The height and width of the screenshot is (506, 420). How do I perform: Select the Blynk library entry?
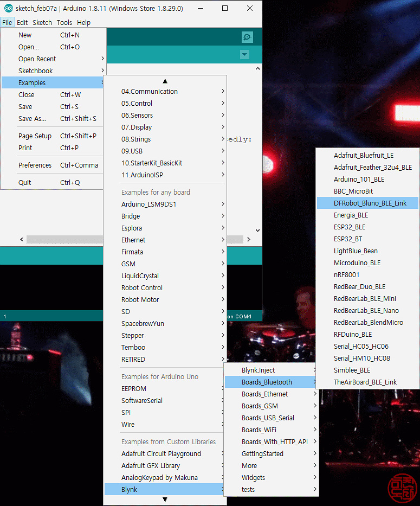click(x=164, y=490)
